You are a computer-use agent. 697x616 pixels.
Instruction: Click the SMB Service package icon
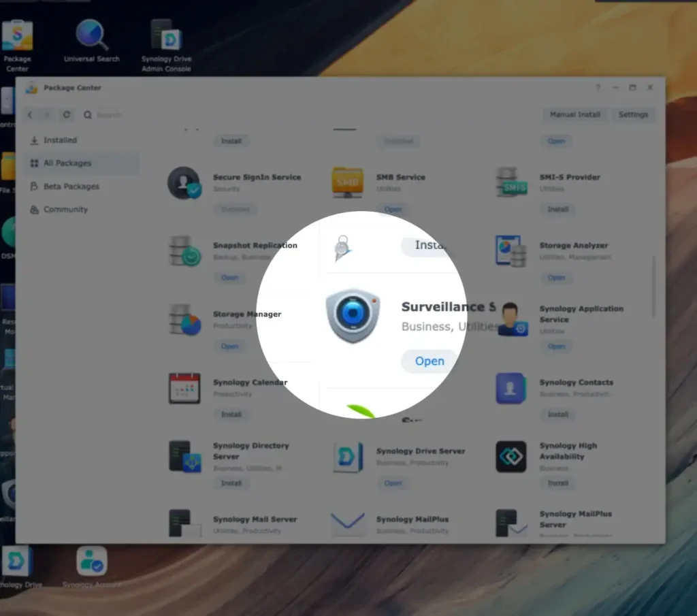[347, 182]
